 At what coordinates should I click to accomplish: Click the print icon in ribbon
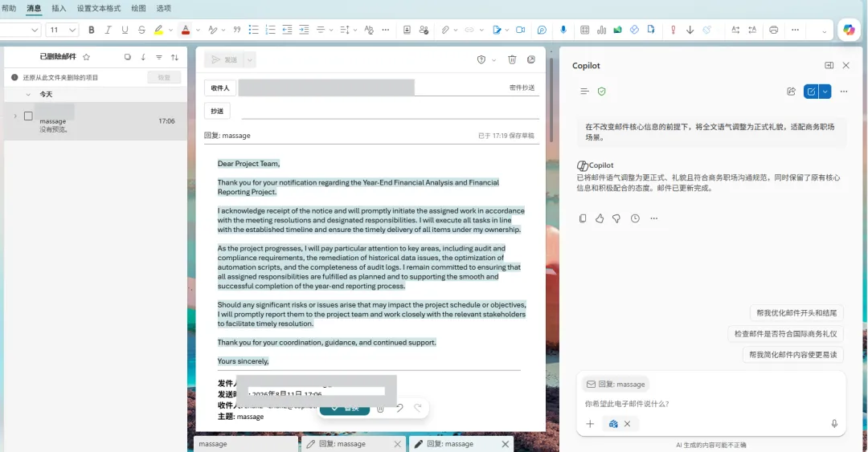coord(773,30)
